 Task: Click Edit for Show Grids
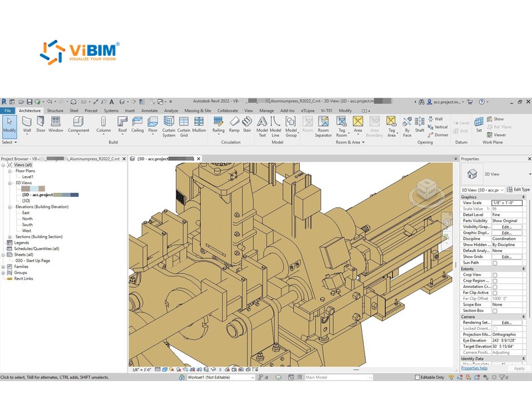coord(507,257)
